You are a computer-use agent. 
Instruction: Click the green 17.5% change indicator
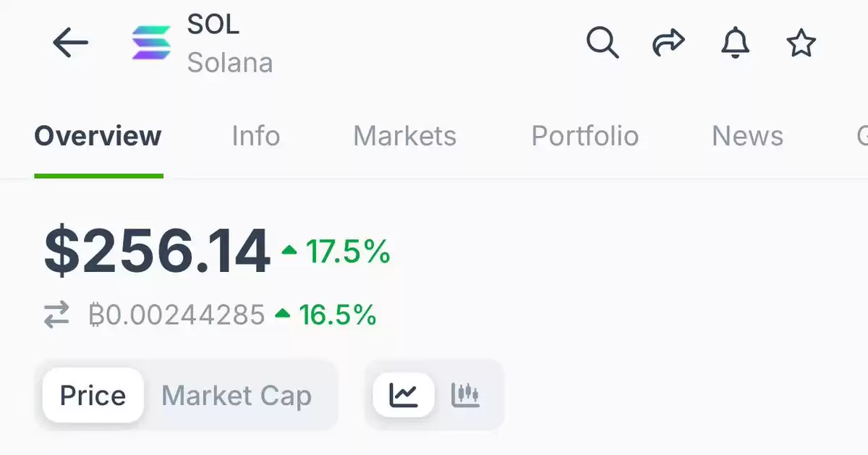336,252
